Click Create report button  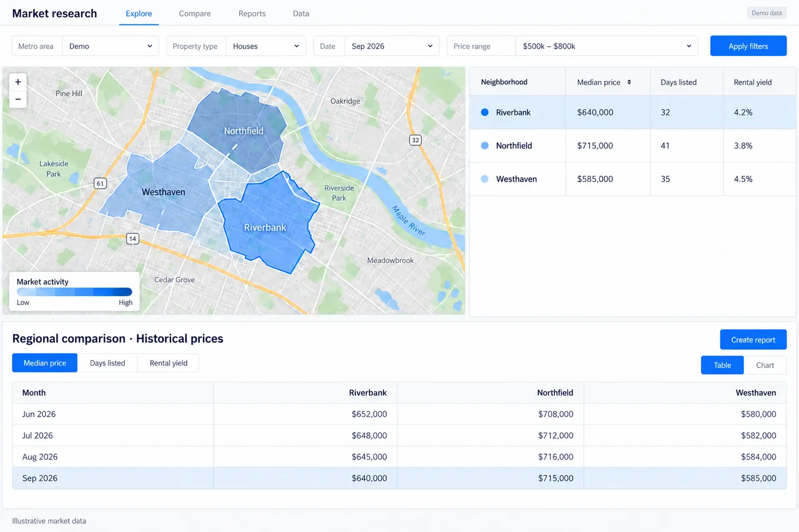click(x=753, y=340)
